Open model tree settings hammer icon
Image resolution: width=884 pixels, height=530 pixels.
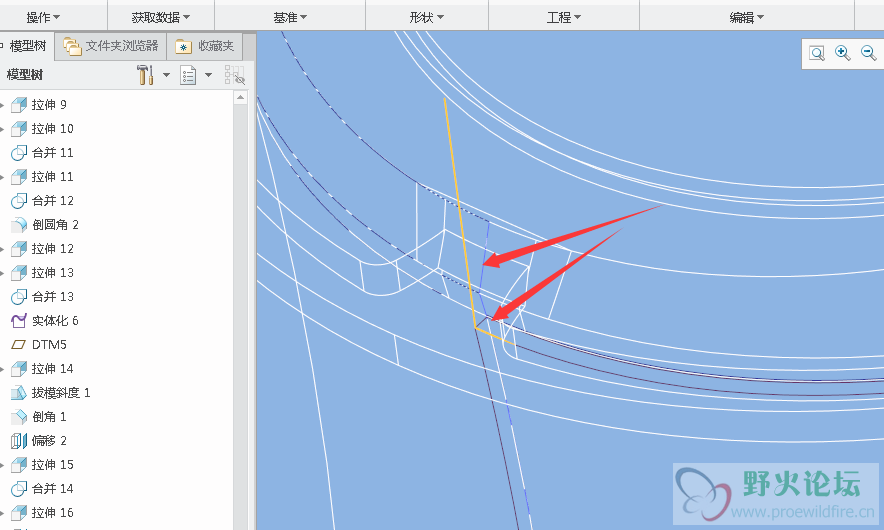click(145, 74)
